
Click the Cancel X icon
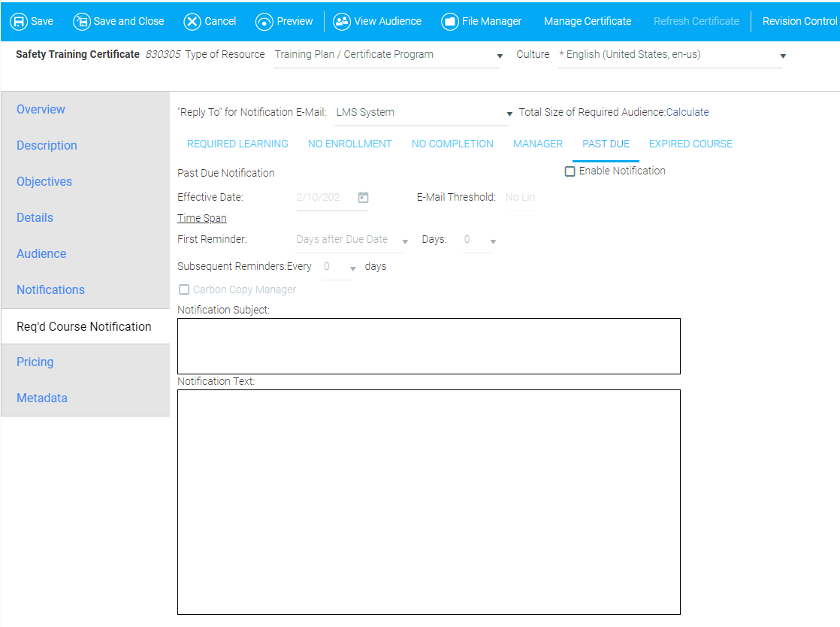[x=192, y=21]
